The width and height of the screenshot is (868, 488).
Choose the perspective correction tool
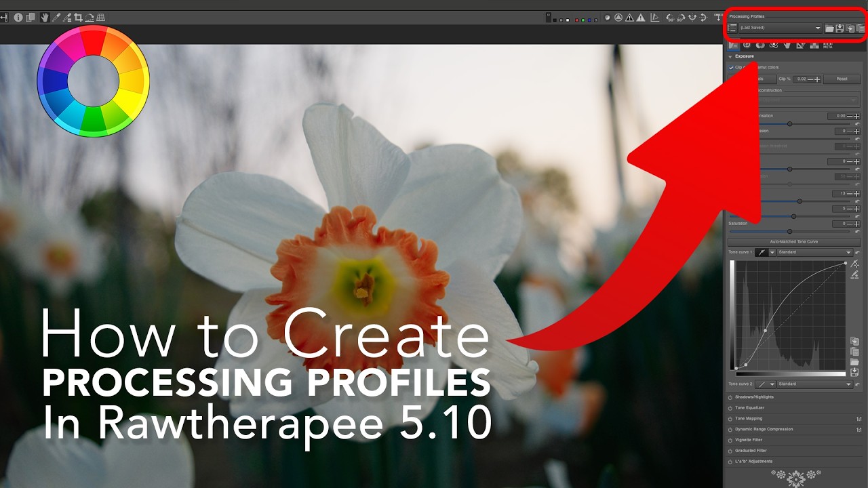coord(100,17)
